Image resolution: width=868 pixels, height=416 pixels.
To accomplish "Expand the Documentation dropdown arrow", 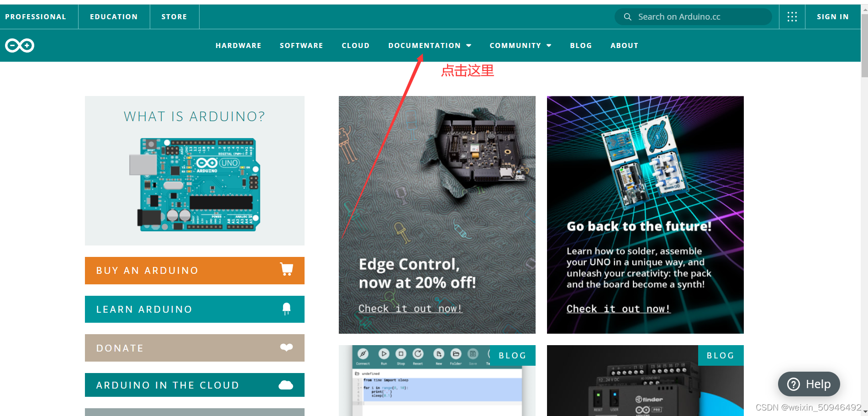I will coord(468,46).
